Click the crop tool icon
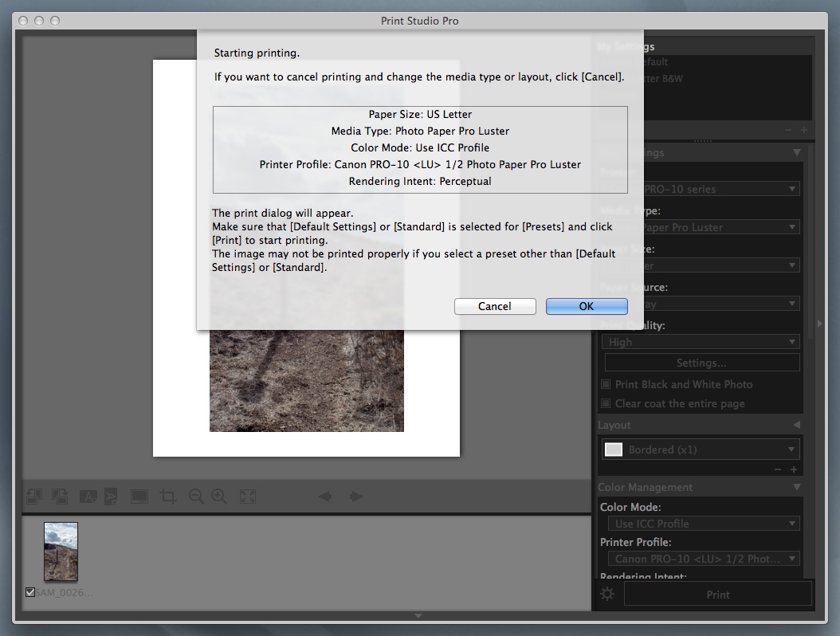This screenshot has height=636, width=840. [x=167, y=497]
